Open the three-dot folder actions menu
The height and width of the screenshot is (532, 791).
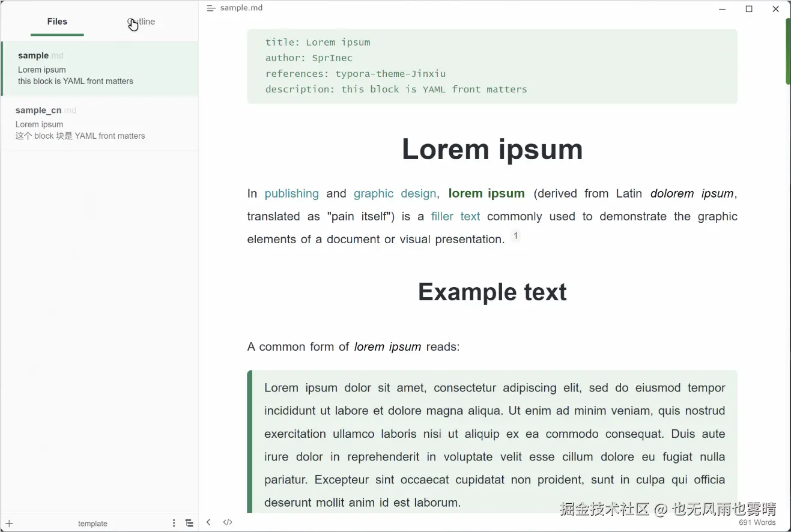click(174, 523)
